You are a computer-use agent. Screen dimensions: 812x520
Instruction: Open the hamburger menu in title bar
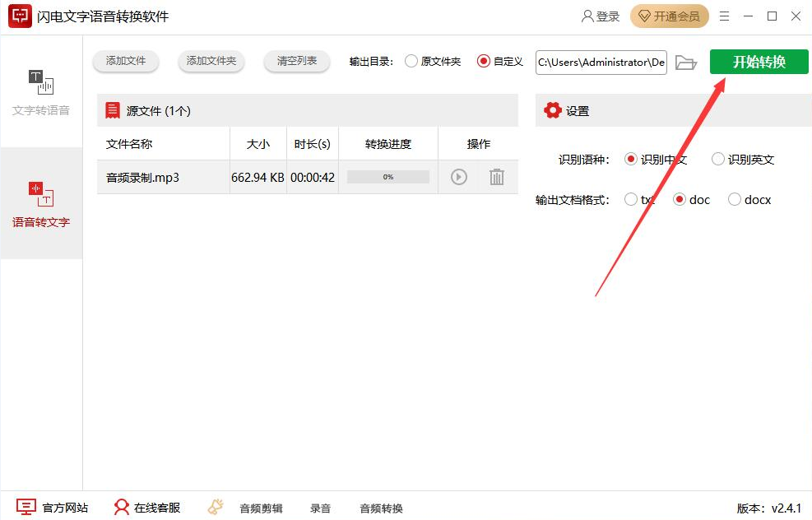[725, 16]
